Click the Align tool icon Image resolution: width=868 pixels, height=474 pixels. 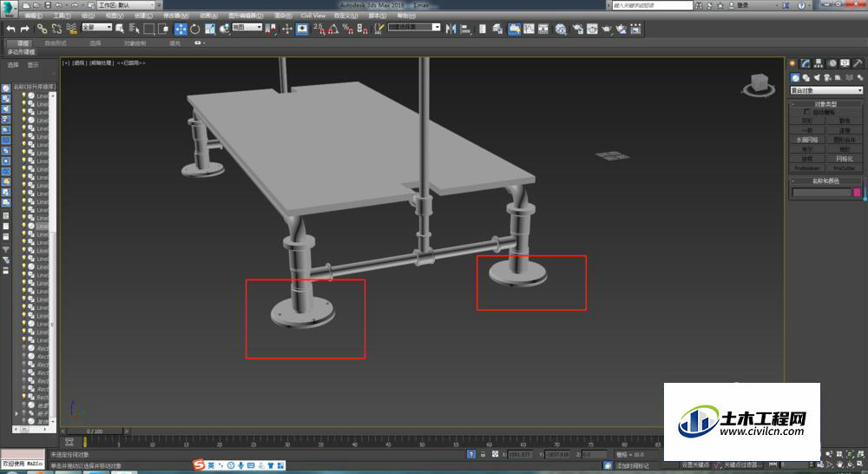tap(465, 29)
